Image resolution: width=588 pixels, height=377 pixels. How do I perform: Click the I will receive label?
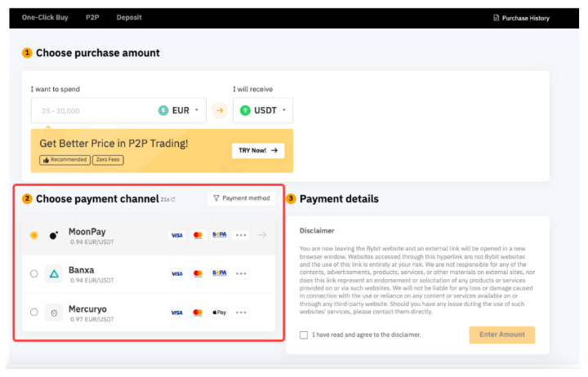tap(252, 89)
